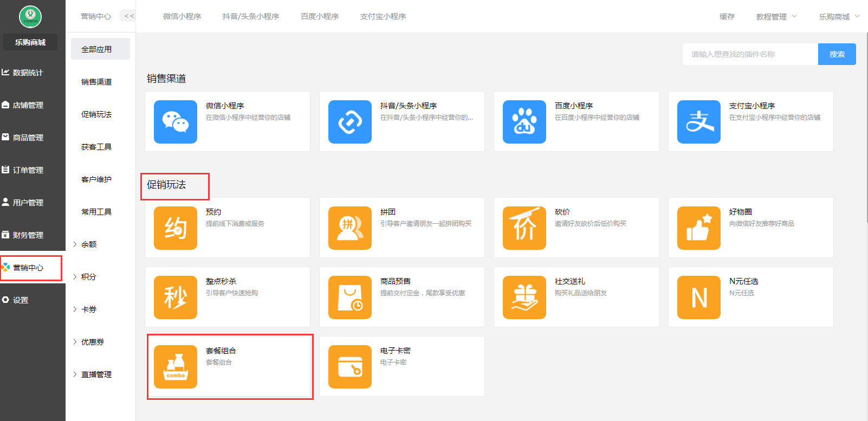
Task: Open the 乐购商城 account dropdown
Action: [839, 17]
